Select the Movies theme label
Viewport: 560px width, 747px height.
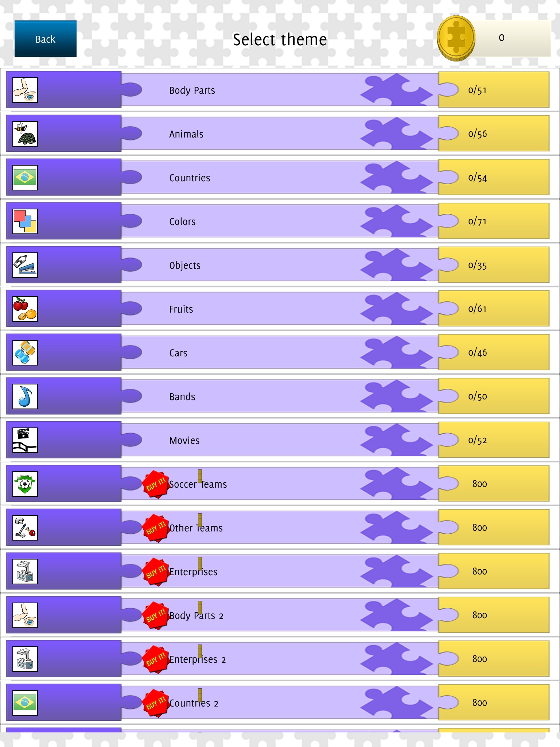[x=184, y=441]
